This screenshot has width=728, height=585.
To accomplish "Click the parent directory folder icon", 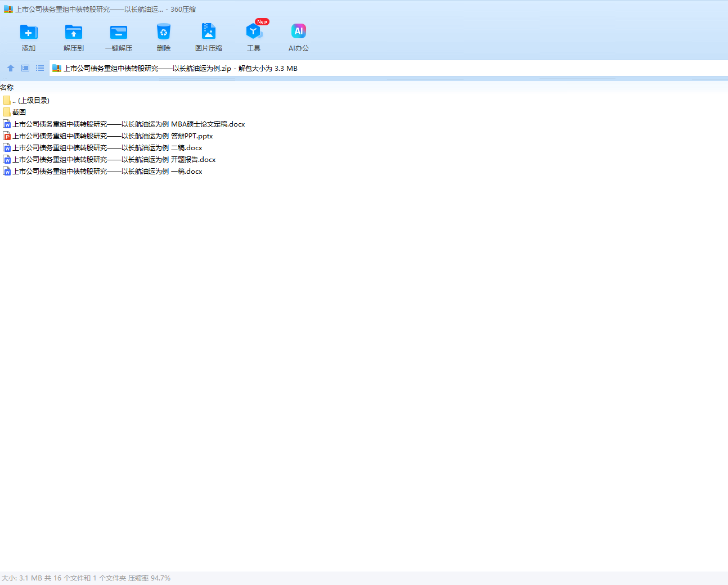I will click(7, 100).
